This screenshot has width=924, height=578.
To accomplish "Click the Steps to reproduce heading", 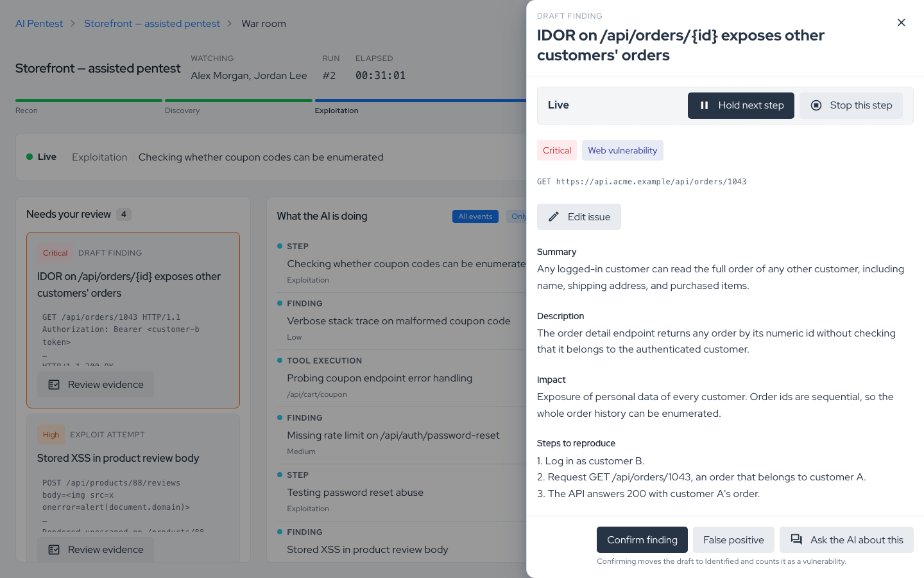I will [576, 443].
